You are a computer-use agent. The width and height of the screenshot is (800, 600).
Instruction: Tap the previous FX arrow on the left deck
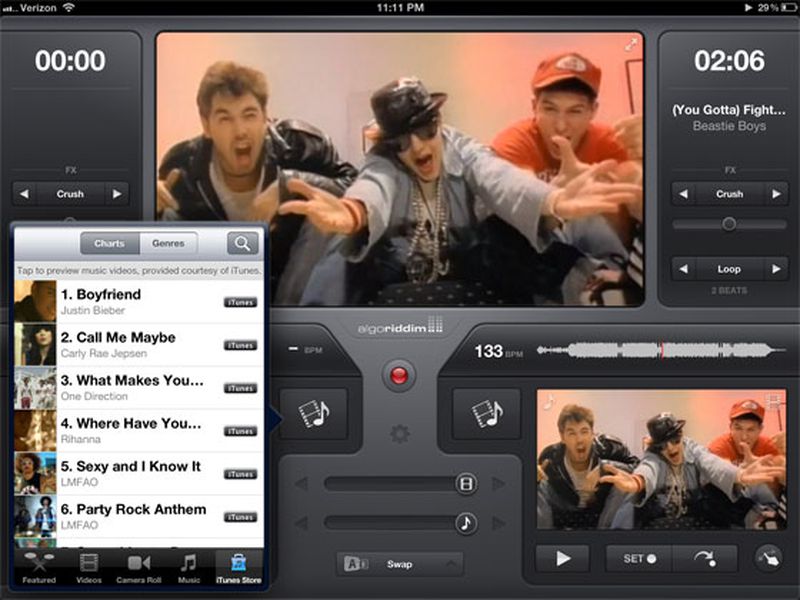click(x=25, y=194)
